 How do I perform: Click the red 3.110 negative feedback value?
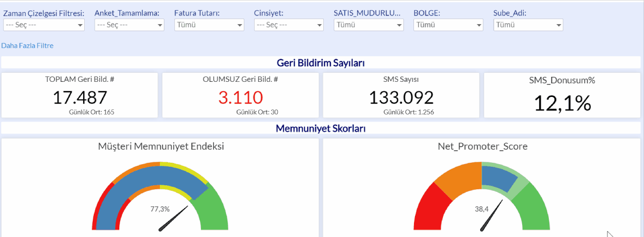point(241,97)
